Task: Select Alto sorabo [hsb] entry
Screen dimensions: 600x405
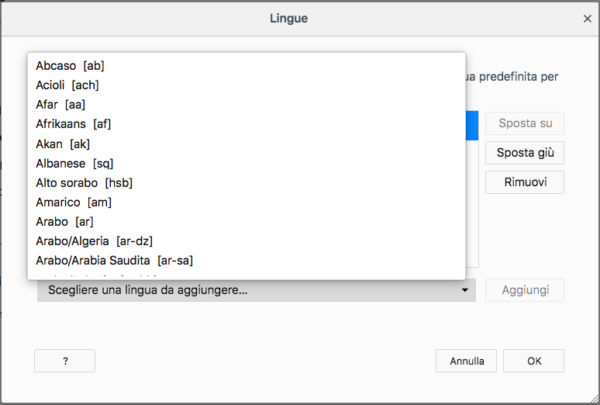Action: coord(84,182)
